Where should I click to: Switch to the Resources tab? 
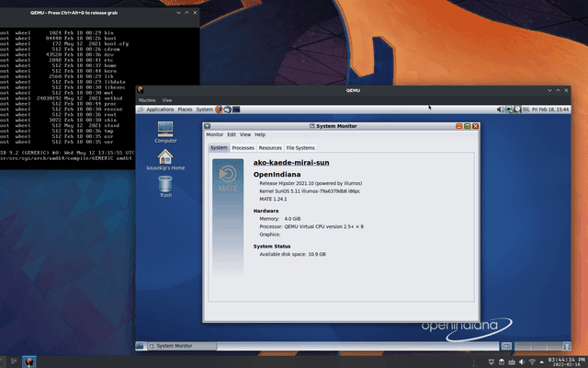270,148
